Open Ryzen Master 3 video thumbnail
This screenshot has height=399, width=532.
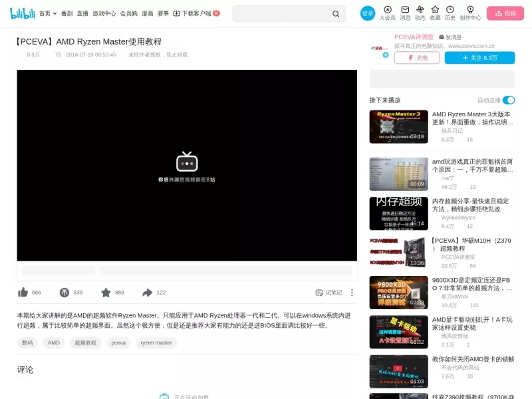click(398, 126)
